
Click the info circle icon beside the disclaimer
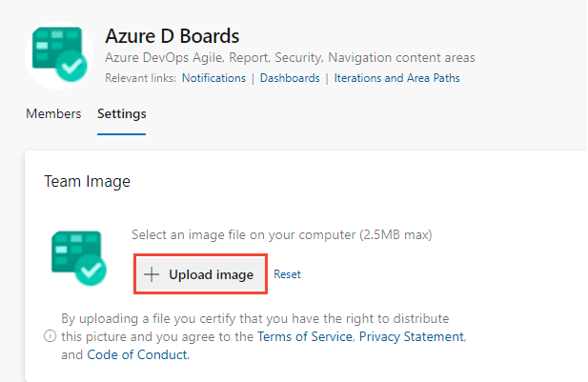tap(51, 336)
